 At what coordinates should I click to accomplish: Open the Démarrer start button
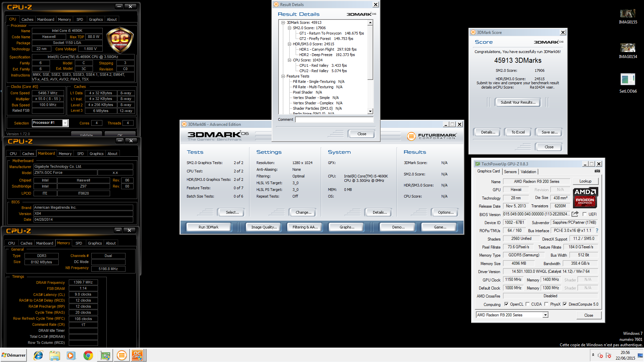click(13, 355)
